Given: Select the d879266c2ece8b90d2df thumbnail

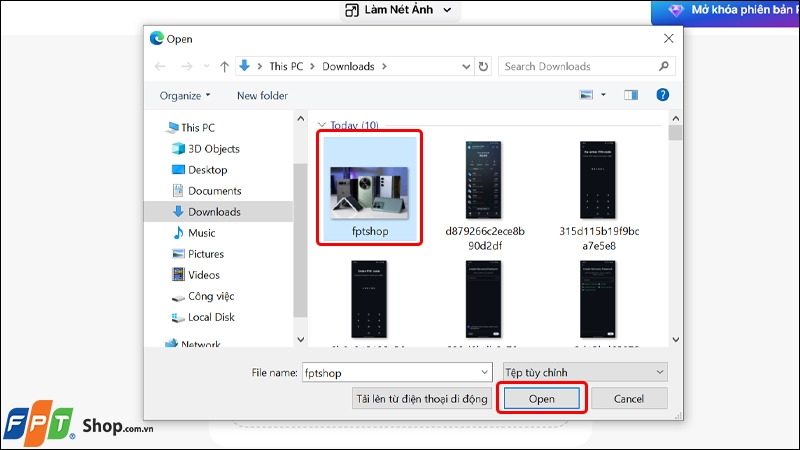Looking at the screenshot, I should (484, 180).
